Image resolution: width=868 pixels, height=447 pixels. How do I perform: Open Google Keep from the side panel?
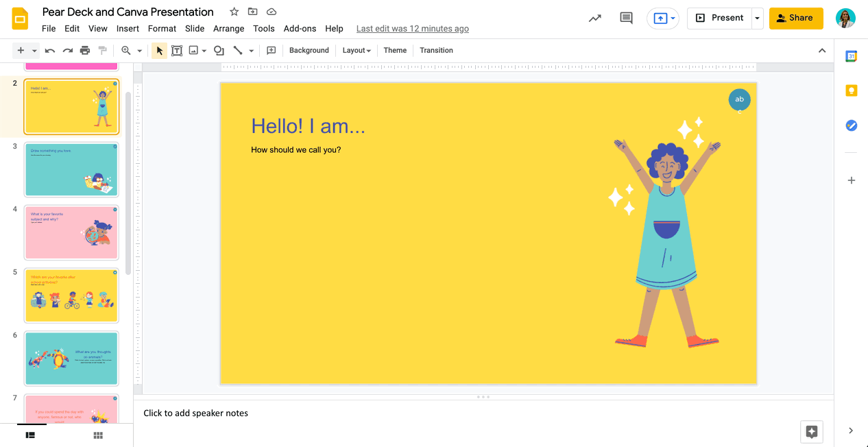[851, 90]
